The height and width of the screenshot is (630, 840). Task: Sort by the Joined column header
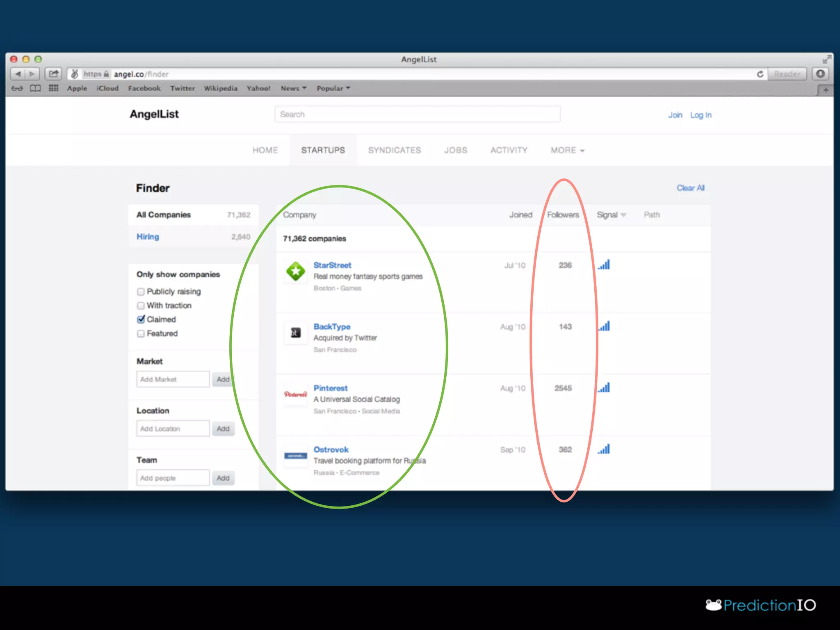(x=520, y=215)
